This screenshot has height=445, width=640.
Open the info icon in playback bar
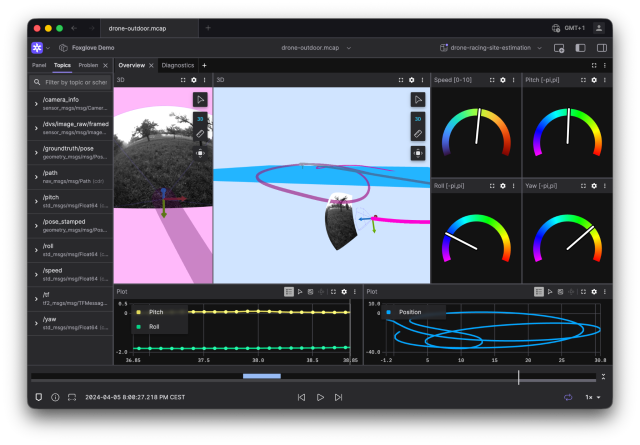click(x=55, y=397)
